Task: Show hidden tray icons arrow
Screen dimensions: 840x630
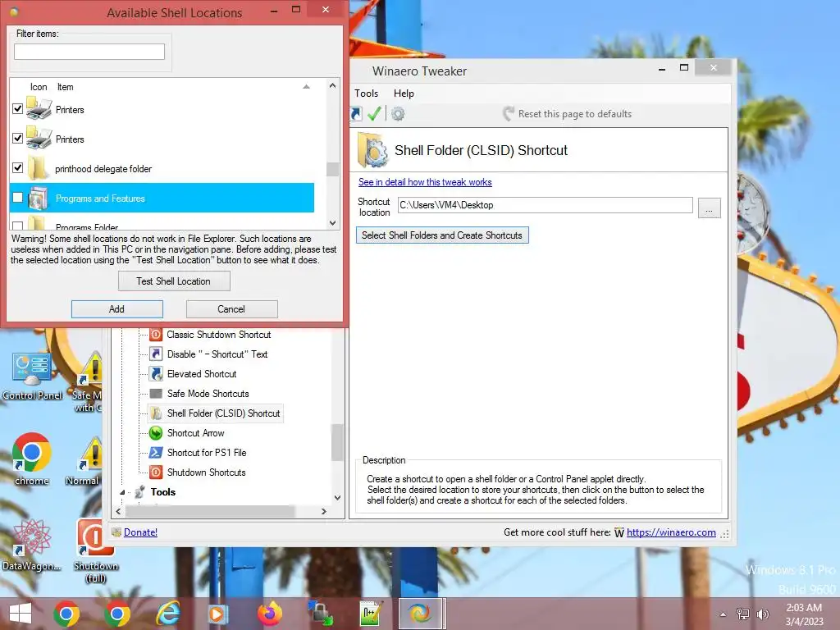Action: (x=724, y=614)
